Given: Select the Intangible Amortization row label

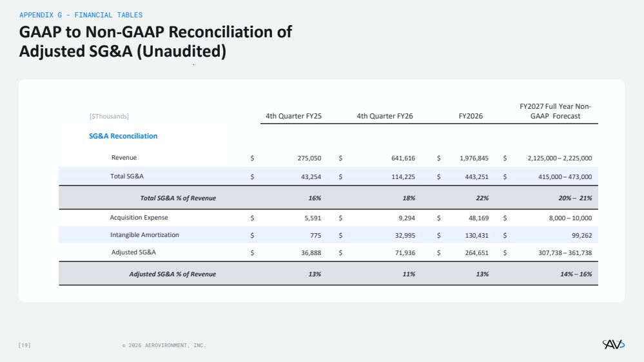Looking at the screenshot, I should coord(144,234).
